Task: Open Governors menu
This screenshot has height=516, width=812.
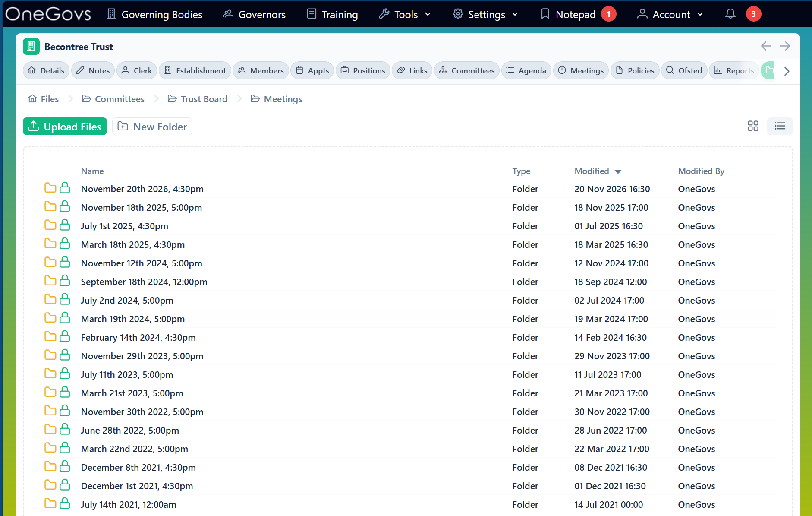Action: [254, 14]
